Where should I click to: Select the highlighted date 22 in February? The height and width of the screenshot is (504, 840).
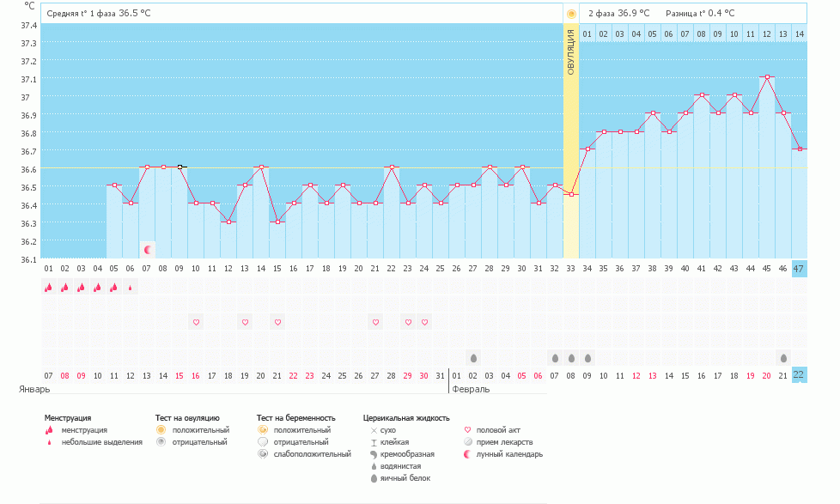coord(800,375)
